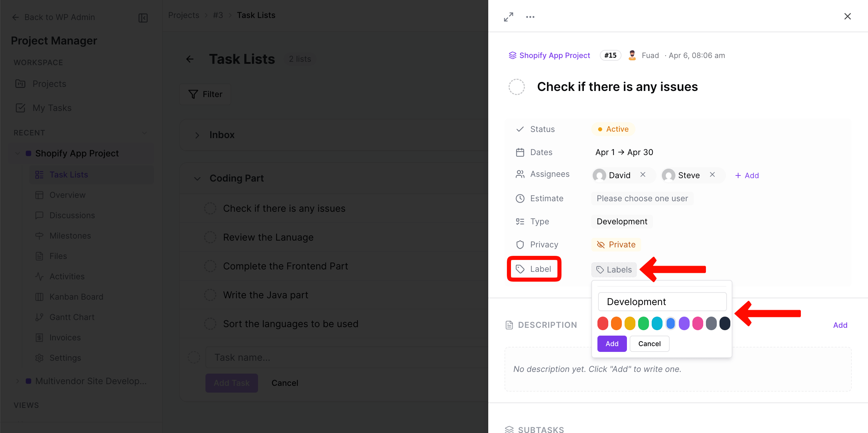
Task: Click the Add Task button
Action: [232, 383]
